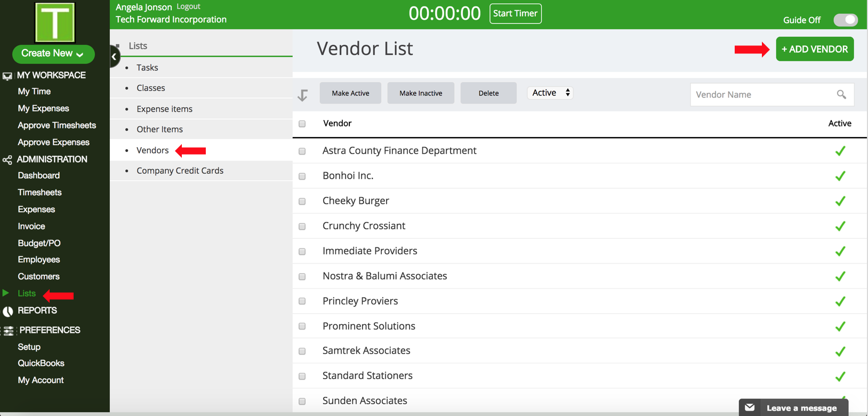Click the search magnifier icon
Viewport: 868px width, 416px height.
tap(841, 94)
